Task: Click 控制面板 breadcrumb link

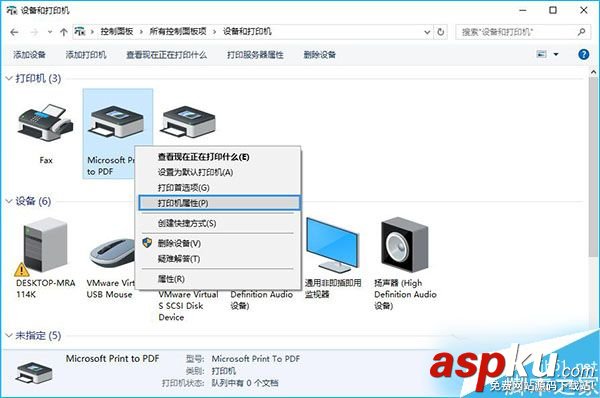Action: 117,32
